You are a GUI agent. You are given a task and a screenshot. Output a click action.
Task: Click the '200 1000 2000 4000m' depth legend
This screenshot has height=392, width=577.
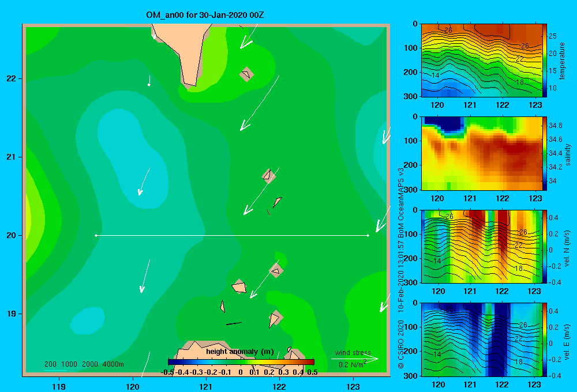click(x=84, y=364)
